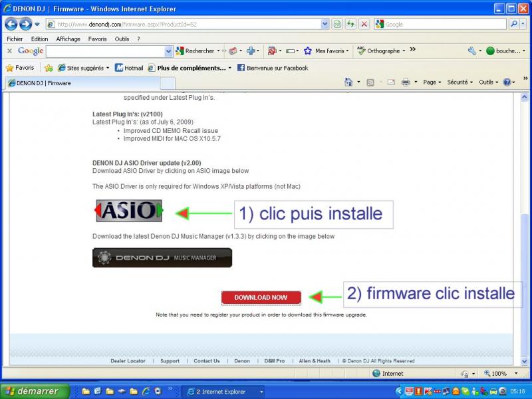
Task: Click the search magnifier icon
Action: tap(514, 24)
